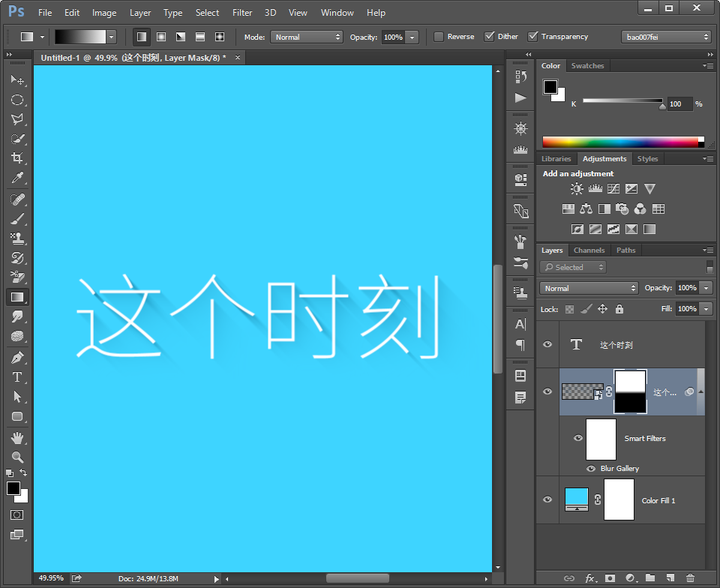Click the status bar arrow button
This screenshot has height=588, width=720.
[216, 579]
